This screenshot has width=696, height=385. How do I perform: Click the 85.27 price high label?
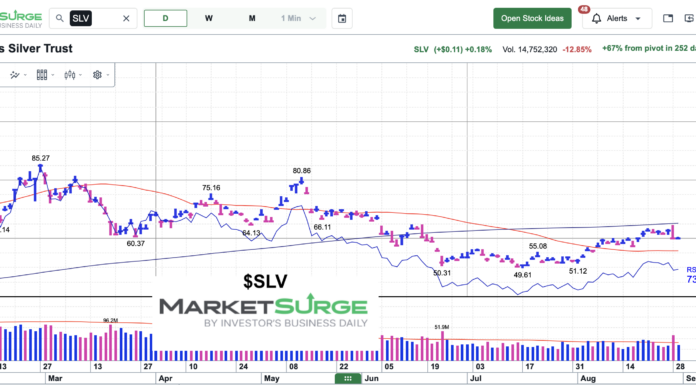(x=40, y=158)
